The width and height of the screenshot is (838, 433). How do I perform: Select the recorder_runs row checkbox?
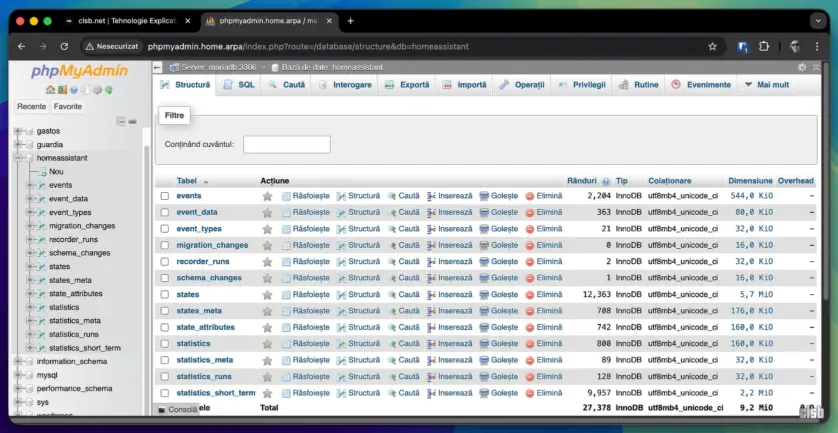click(x=165, y=262)
